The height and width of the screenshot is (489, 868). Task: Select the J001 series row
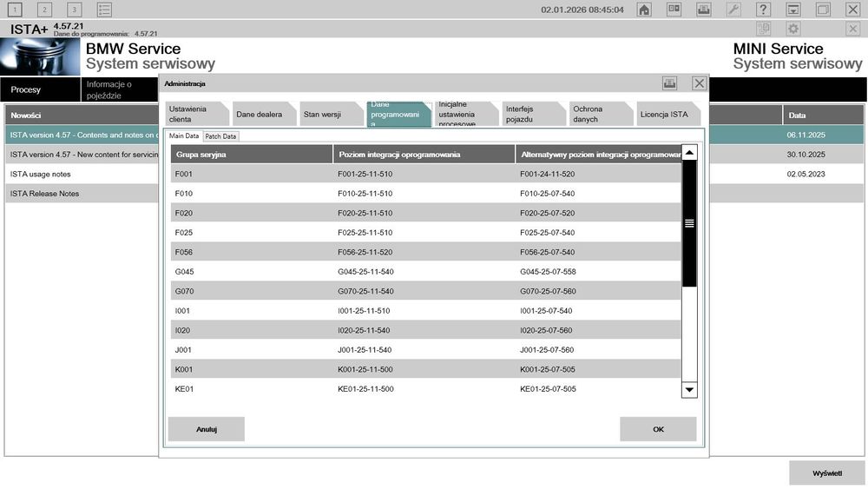pyautogui.click(x=425, y=349)
